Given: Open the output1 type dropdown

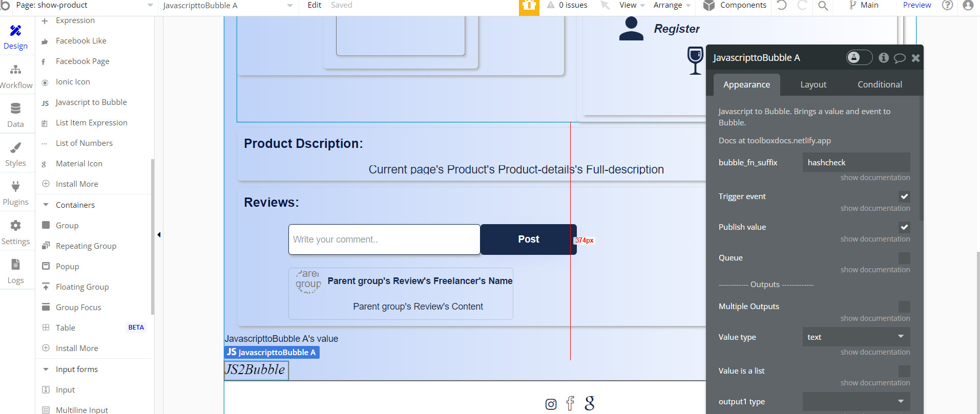Looking at the screenshot, I should pos(856,401).
